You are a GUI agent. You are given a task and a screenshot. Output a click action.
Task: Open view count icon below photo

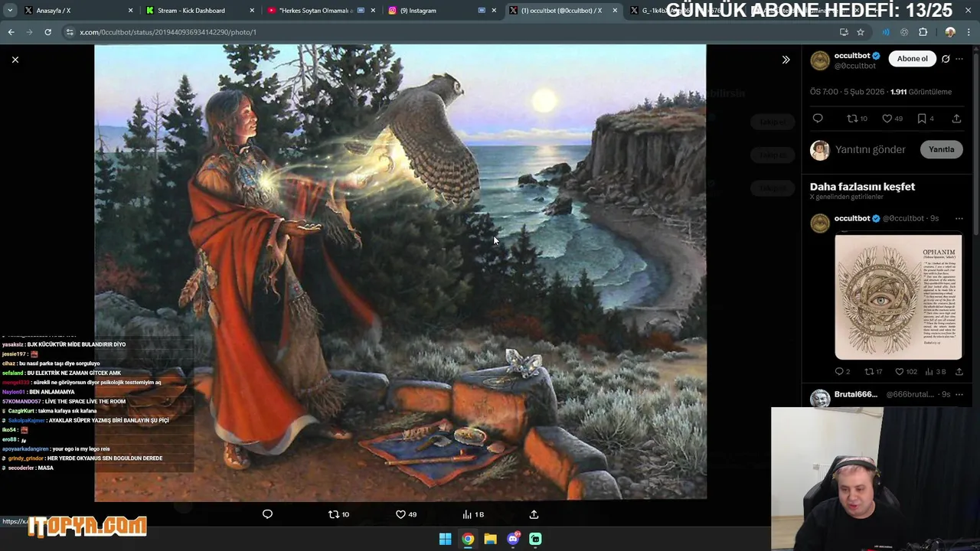pos(473,514)
